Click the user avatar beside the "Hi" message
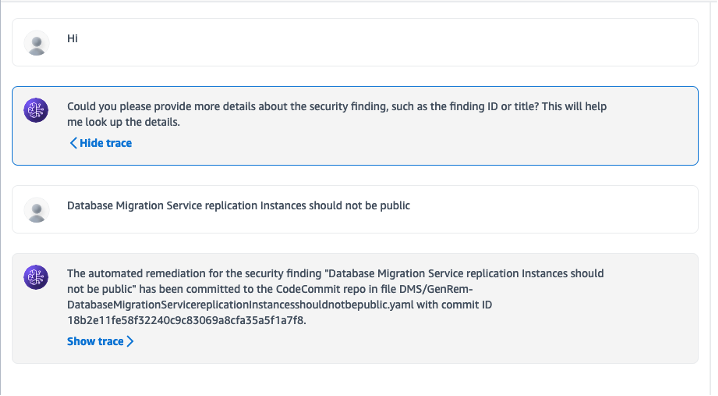The image size is (718, 396). pos(37,43)
